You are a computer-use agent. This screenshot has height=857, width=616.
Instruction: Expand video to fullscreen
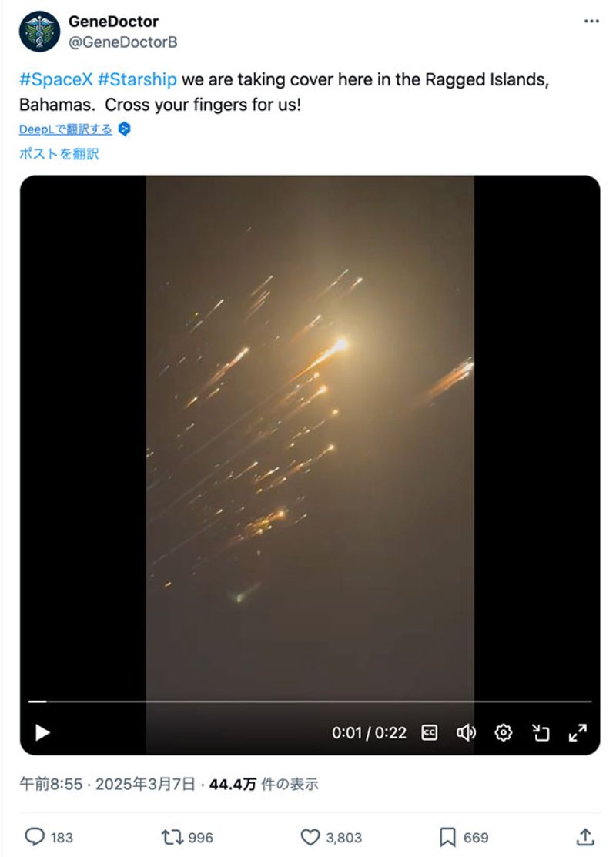coord(577,732)
